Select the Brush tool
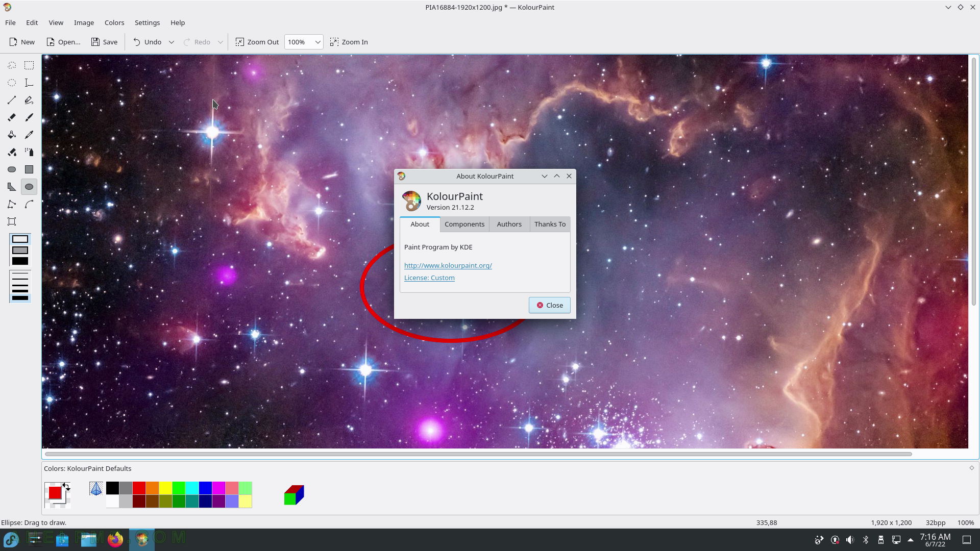The width and height of the screenshot is (980, 551). [29, 117]
